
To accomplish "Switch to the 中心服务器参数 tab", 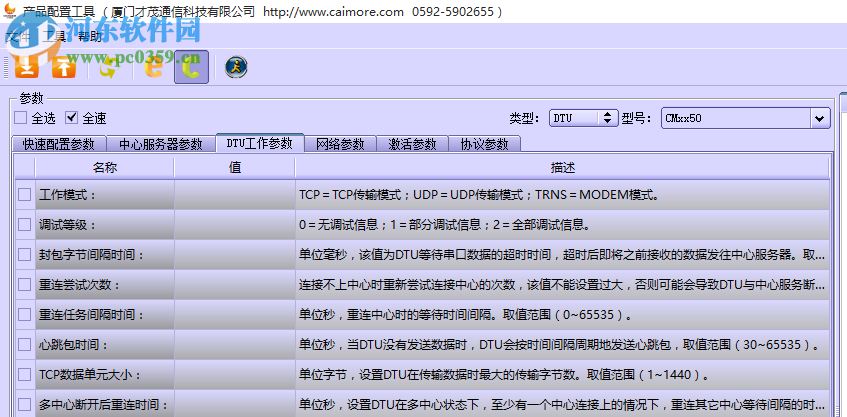I will pyautogui.click(x=160, y=144).
